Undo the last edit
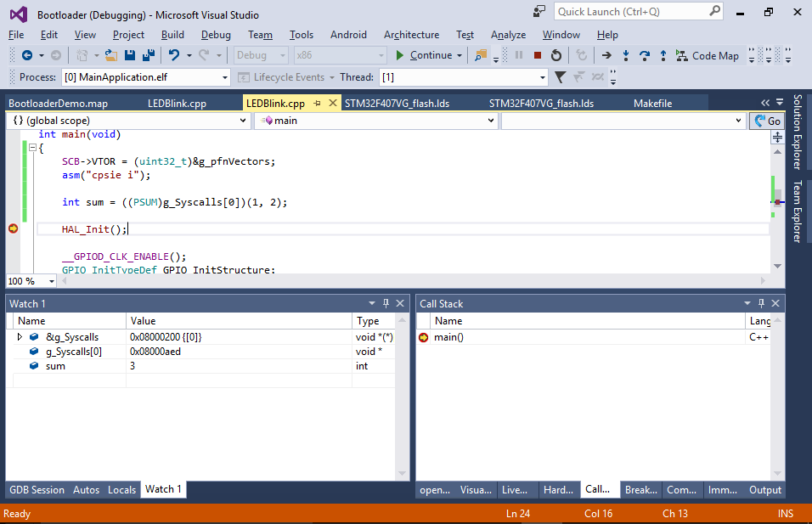Viewport: 812px width, 524px height. click(x=174, y=55)
